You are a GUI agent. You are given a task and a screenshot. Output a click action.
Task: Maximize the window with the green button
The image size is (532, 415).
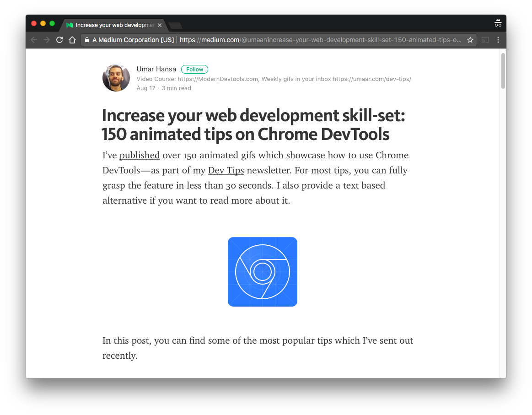(x=52, y=23)
